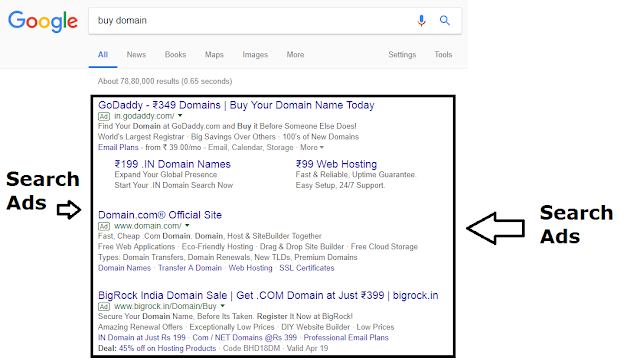The image size is (640, 361).
Task: Open the Domain Names sitelink
Action: [x=124, y=268]
